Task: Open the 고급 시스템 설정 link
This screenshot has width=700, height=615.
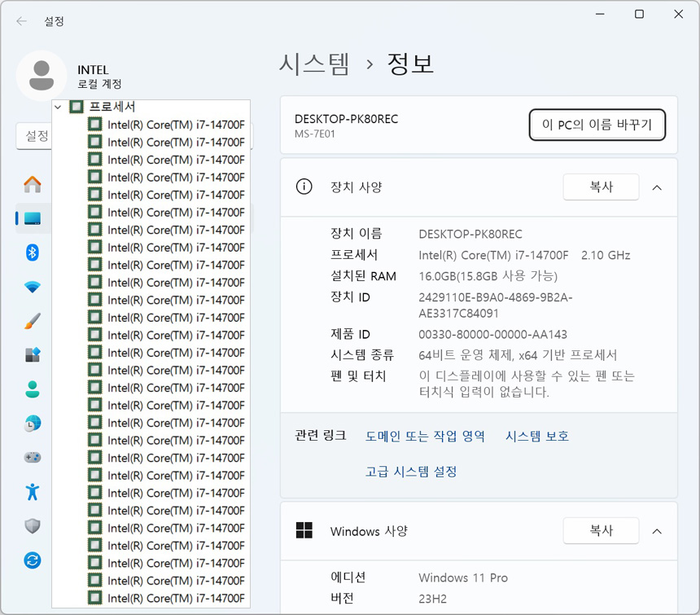Action: point(411,472)
